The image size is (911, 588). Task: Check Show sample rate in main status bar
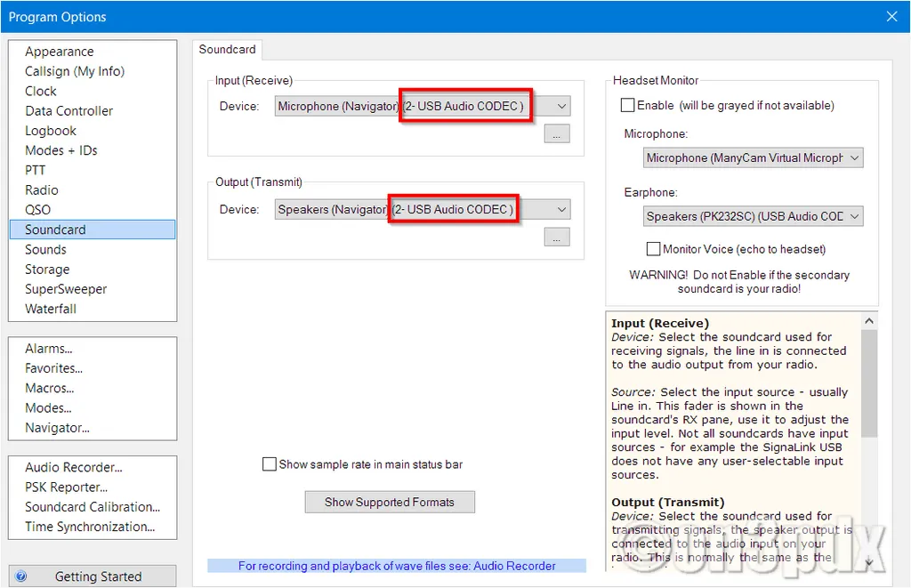(x=270, y=464)
